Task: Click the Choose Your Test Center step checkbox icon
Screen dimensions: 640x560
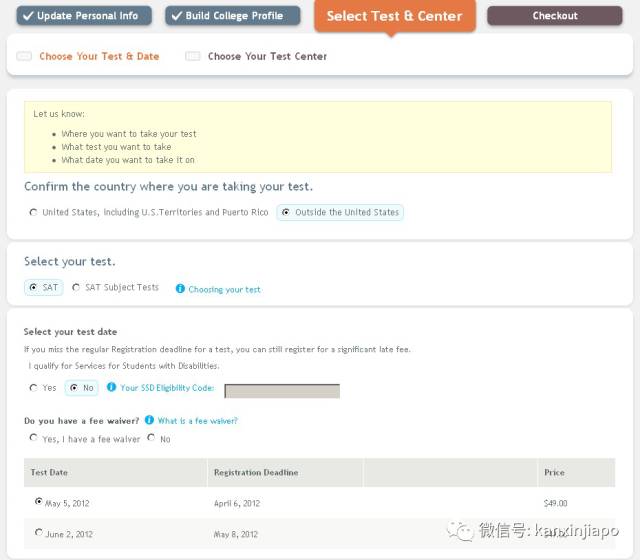Action: (x=193, y=57)
